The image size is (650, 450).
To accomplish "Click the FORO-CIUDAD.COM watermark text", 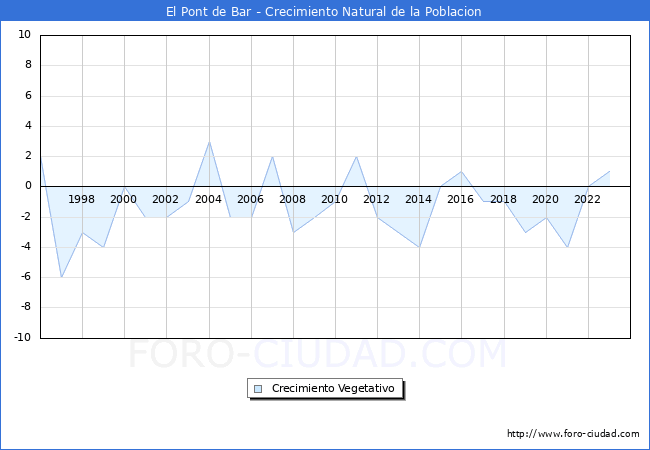I will (317, 355).
